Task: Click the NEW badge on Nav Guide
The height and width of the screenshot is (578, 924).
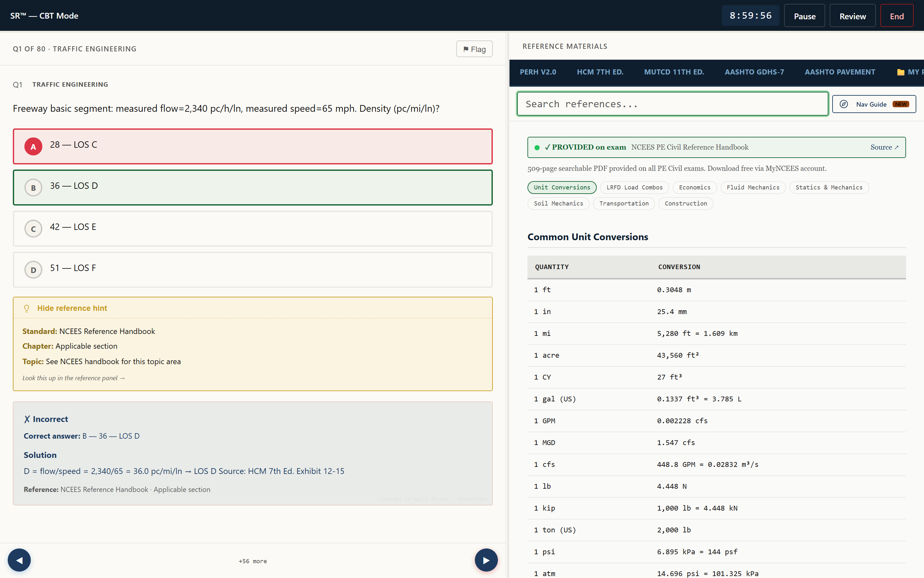Action: click(901, 104)
